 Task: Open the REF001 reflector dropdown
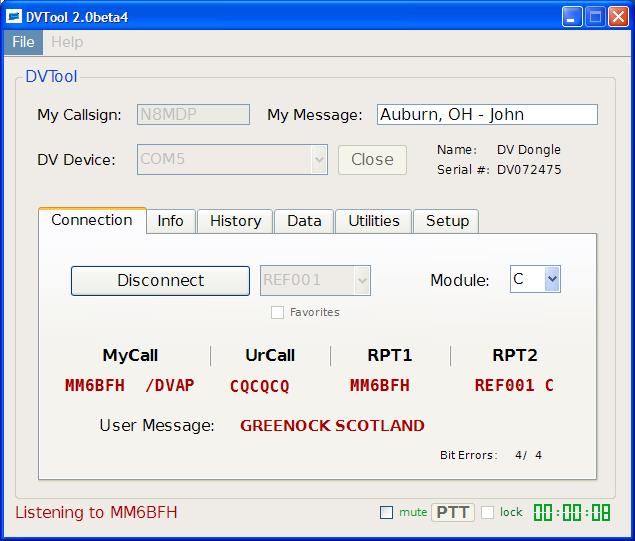pos(315,280)
